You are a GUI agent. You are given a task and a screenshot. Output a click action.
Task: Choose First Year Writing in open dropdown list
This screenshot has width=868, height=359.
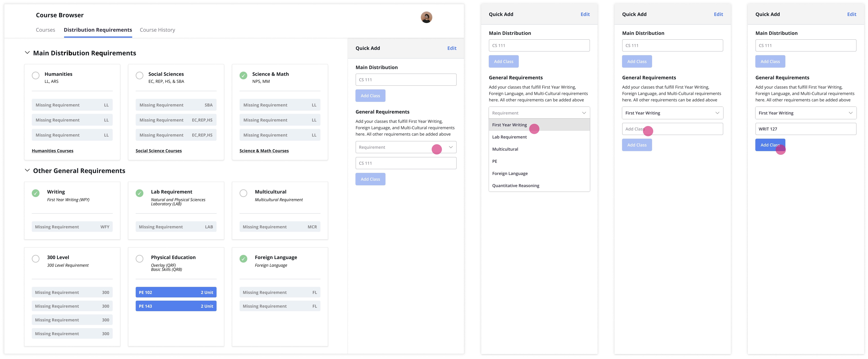[x=539, y=125]
